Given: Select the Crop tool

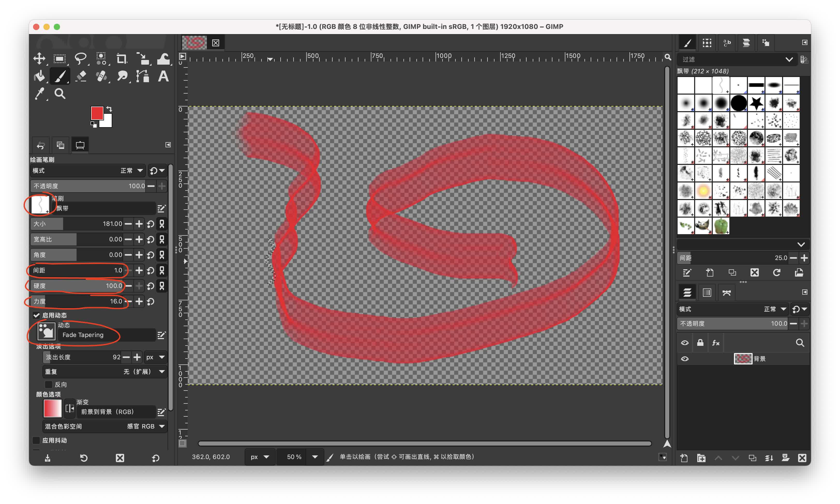Looking at the screenshot, I should tap(122, 58).
